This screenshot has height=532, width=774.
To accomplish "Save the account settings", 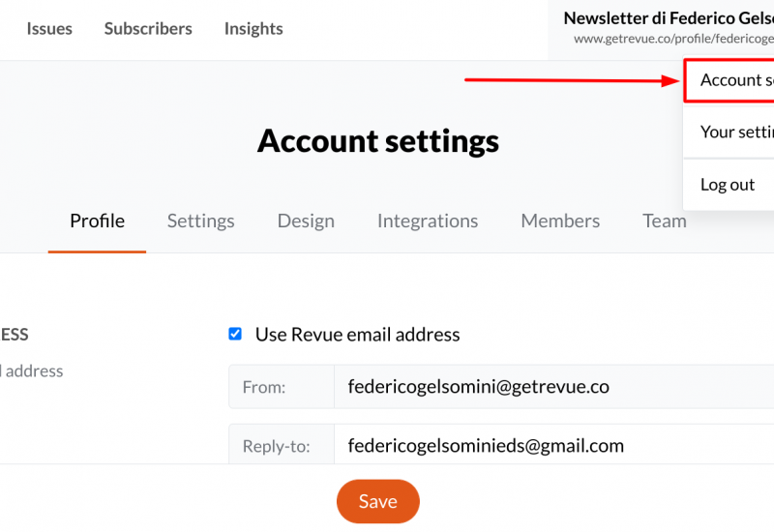I will (x=378, y=501).
